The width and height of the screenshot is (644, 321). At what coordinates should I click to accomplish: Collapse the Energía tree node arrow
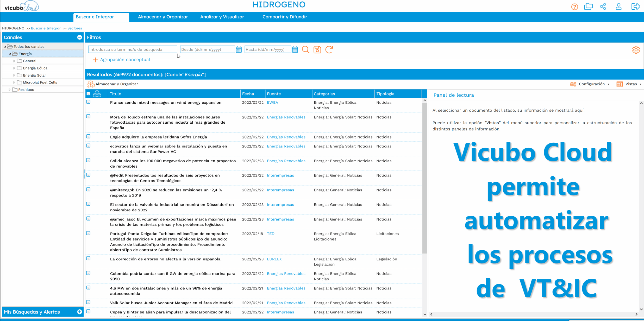10,54
